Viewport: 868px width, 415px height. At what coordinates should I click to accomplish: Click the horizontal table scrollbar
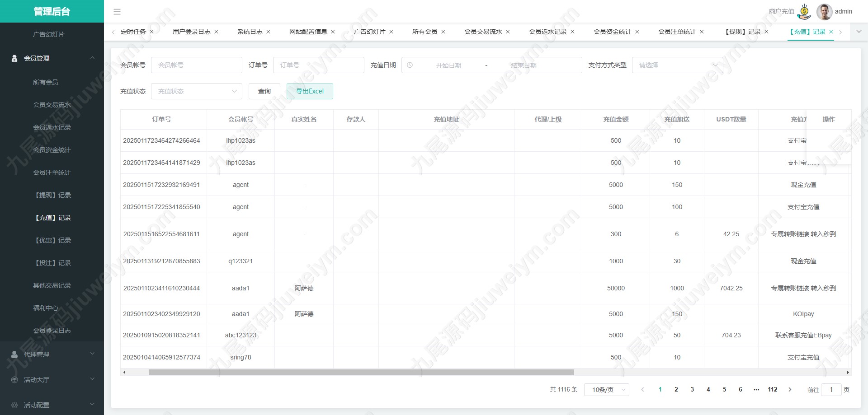tap(361, 372)
